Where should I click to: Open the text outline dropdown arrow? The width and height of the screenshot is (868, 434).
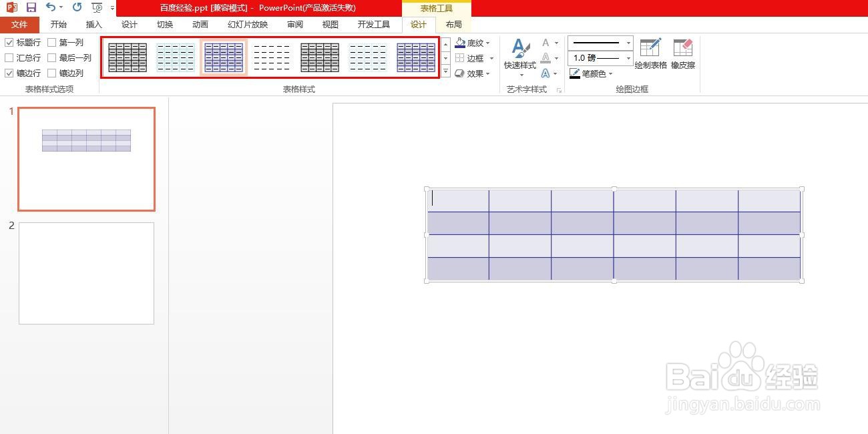556,59
